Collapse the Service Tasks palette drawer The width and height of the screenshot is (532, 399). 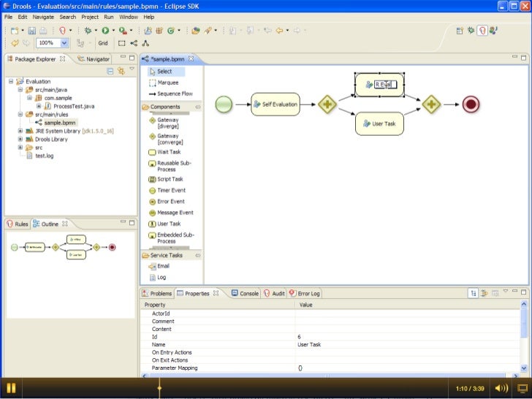[172, 256]
